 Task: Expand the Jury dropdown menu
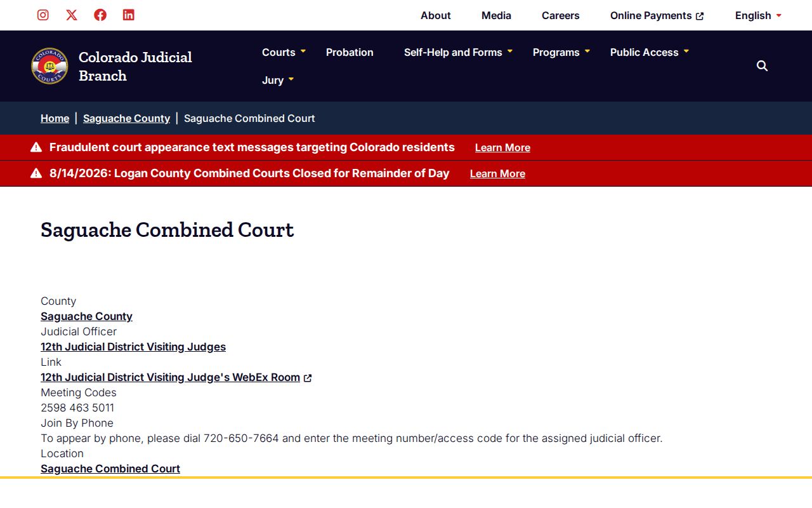[x=278, y=80]
